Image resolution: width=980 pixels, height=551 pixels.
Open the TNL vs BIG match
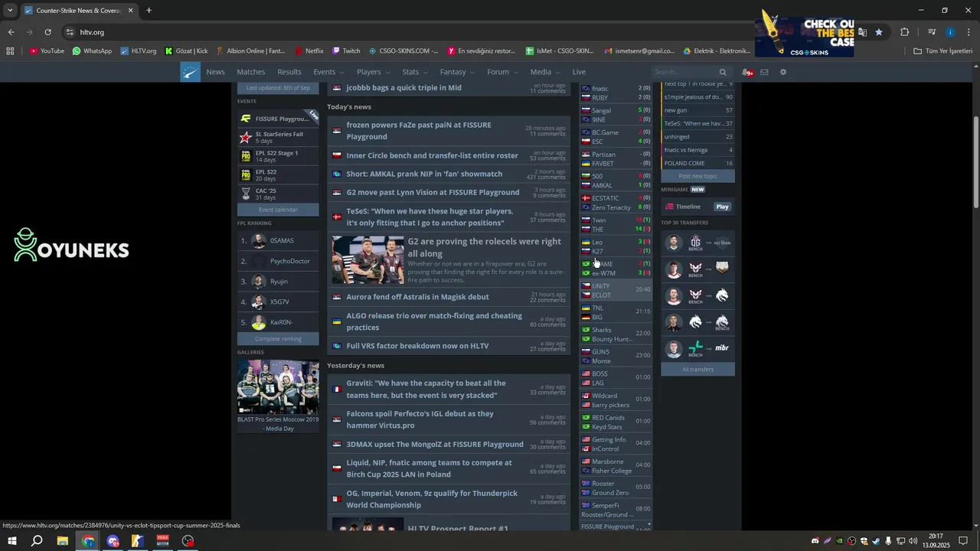[616, 312]
